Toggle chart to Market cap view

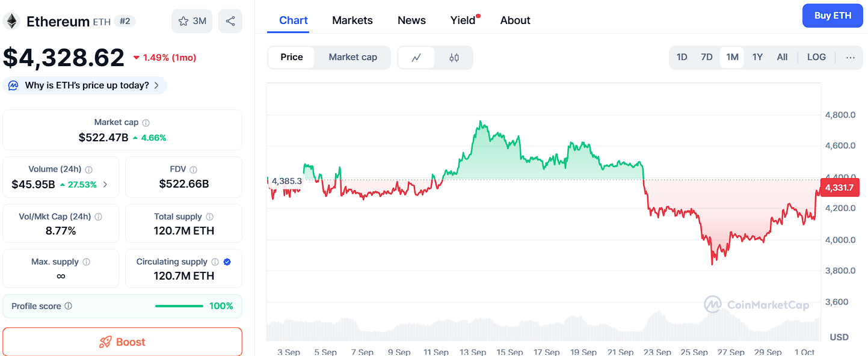click(x=352, y=57)
